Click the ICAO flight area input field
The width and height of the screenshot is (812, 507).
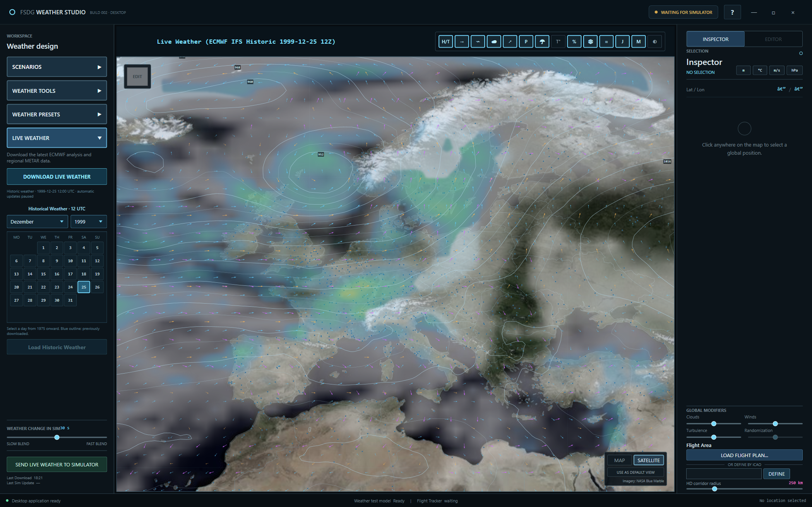coord(724,474)
